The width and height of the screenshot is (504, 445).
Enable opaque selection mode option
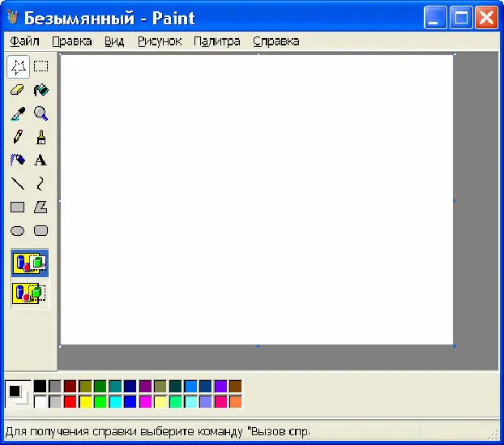coord(30,263)
